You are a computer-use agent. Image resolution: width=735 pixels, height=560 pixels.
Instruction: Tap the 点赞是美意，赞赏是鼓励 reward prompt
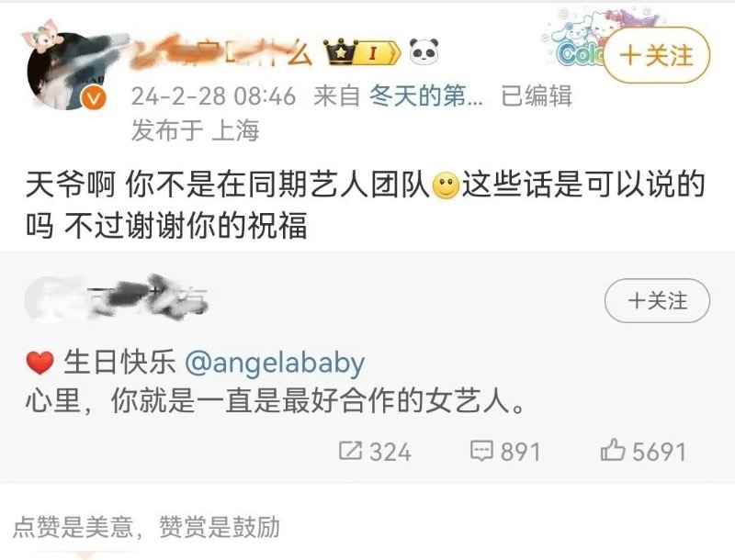click(146, 527)
